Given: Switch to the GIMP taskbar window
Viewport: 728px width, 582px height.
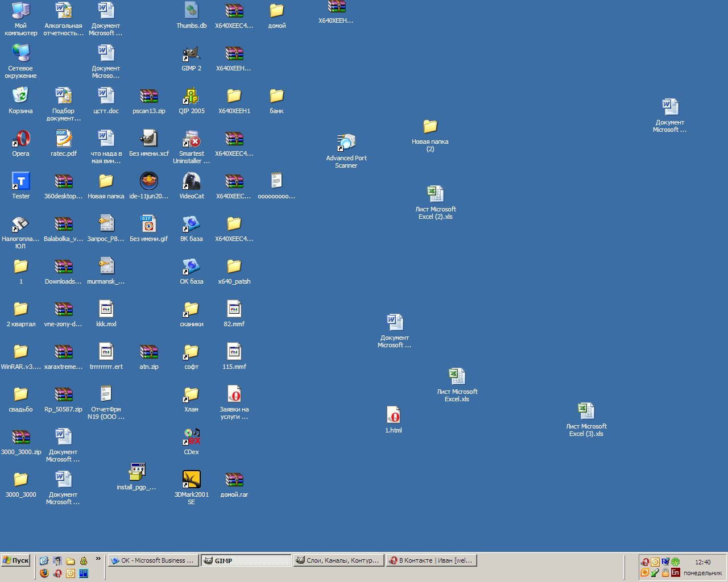Looking at the screenshot, I should click(x=246, y=560).
